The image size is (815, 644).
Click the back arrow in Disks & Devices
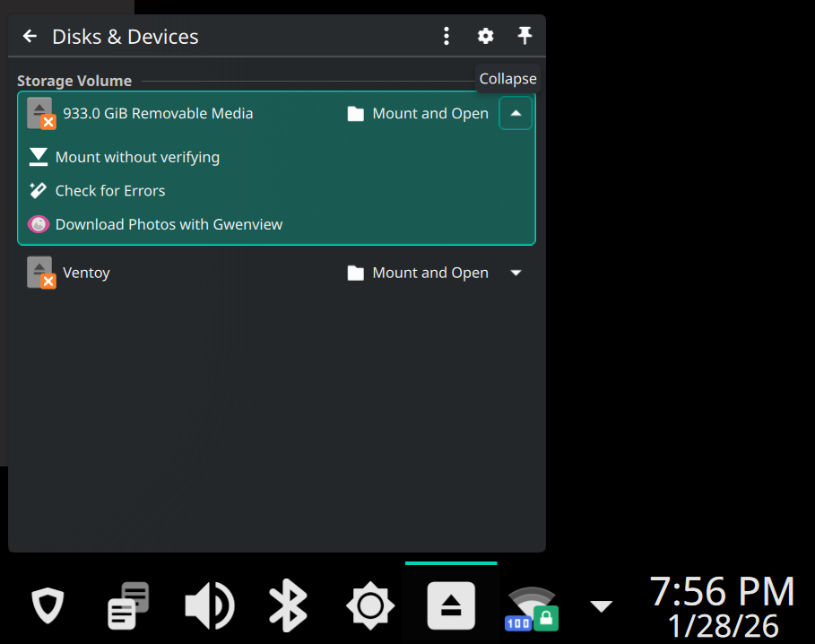click(x=30, y=36)
